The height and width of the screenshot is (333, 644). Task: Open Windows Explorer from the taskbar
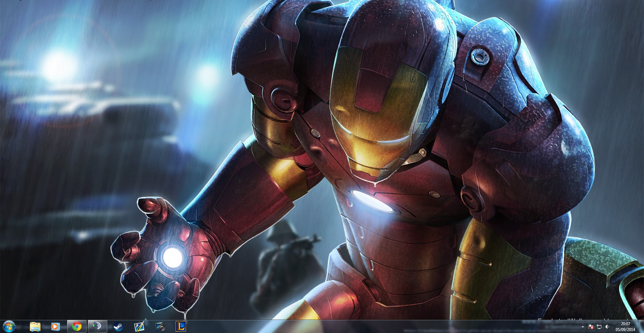point(35,326)
